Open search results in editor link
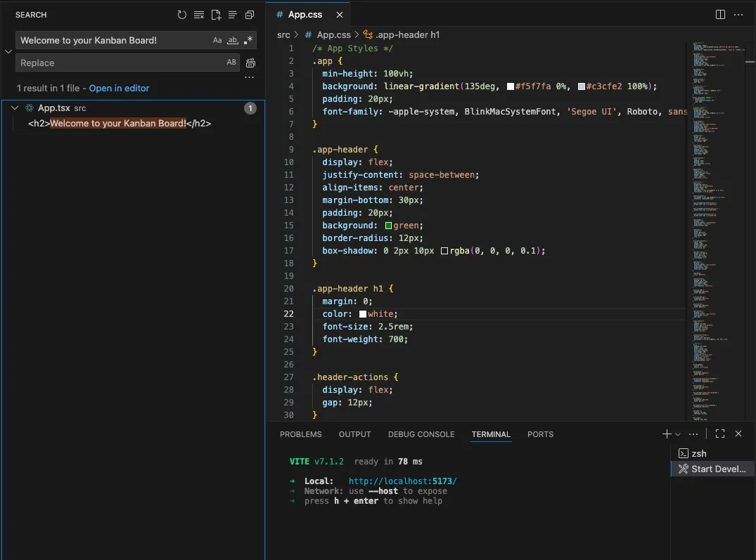 119,88
